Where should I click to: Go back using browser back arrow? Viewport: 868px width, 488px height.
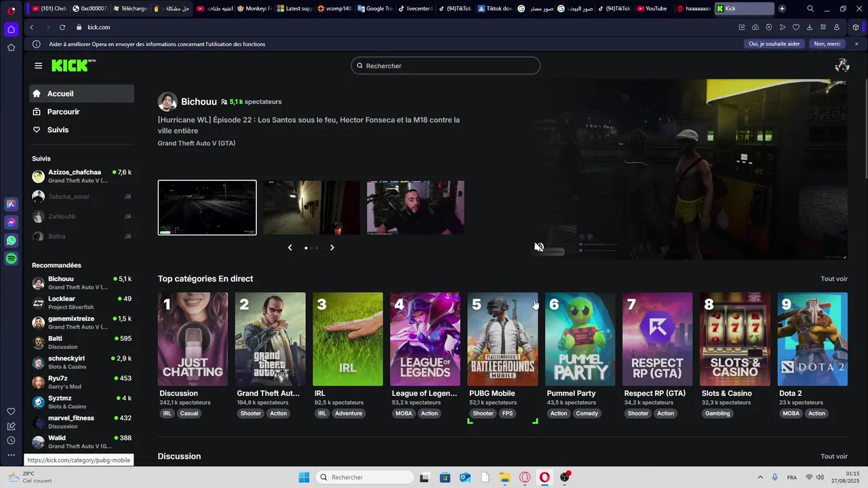coord(32,27)
